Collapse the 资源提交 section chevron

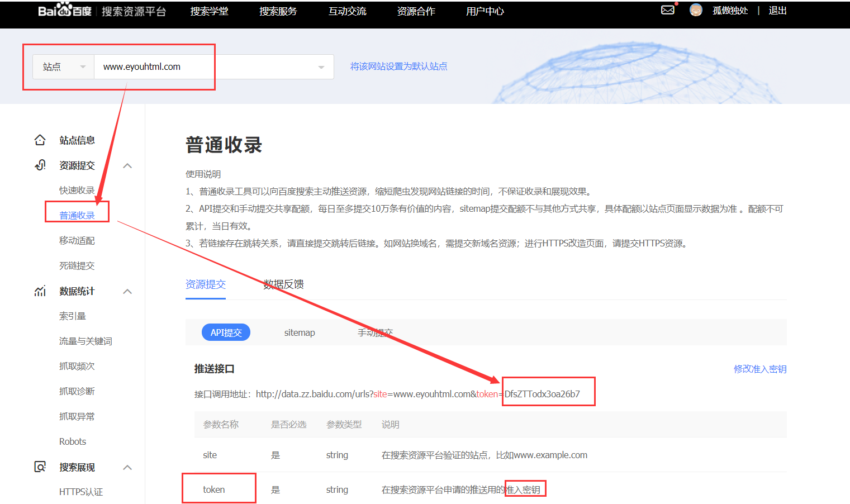tap(127, 165)
